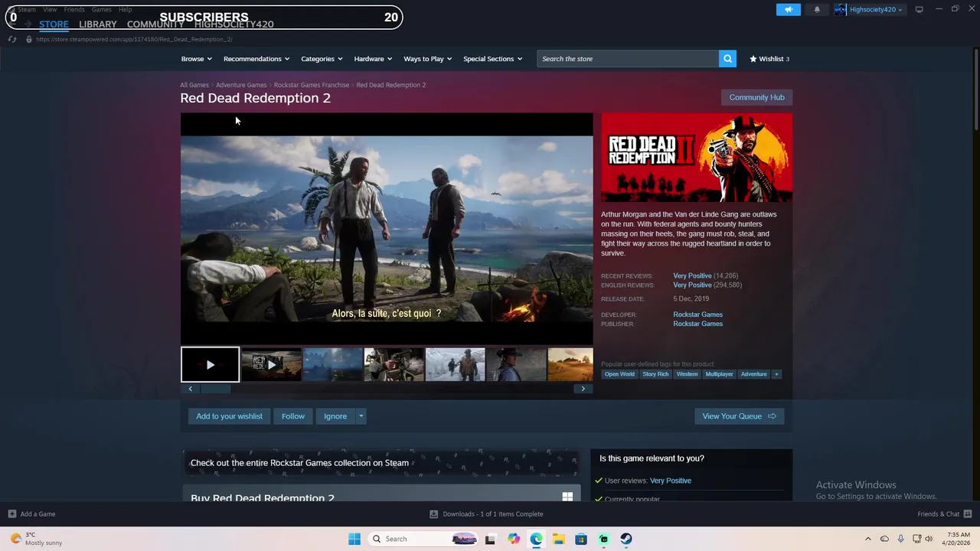Add more tags with the plus button
Screen dimensions: 980x551
coord(776,374)
